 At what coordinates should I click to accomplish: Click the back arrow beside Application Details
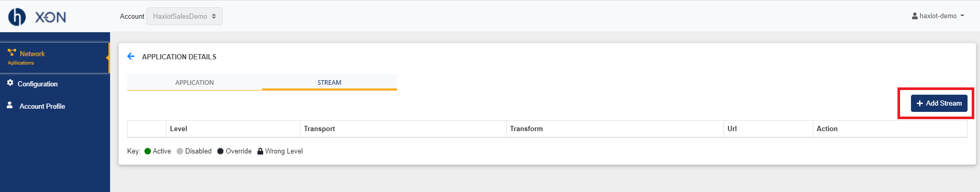[x=131, y=56]
